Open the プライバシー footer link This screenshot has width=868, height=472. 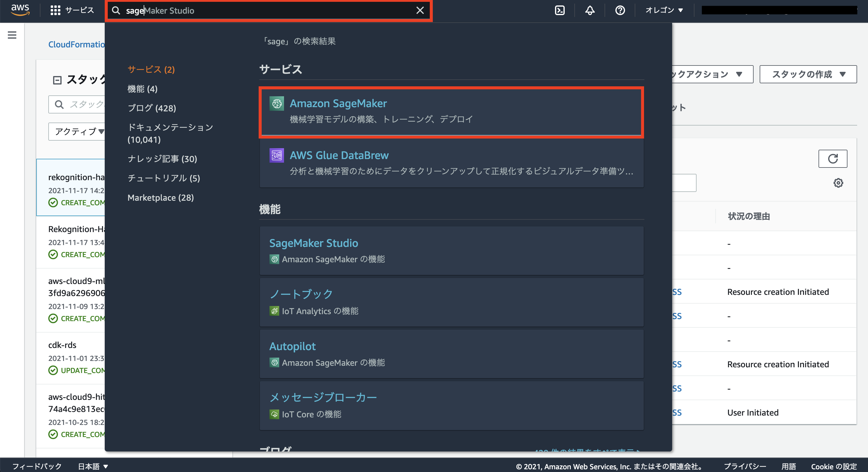pyautogui.click(x=745, y=466)
